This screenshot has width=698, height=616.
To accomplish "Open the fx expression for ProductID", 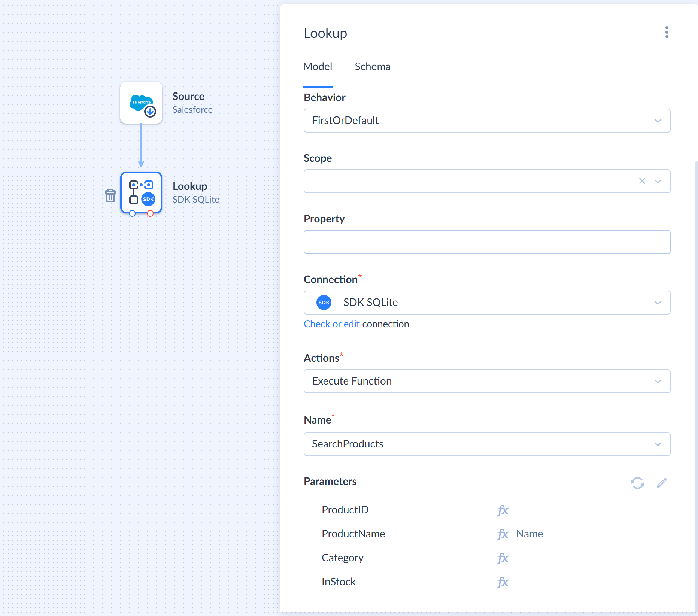I will point(503,510).
